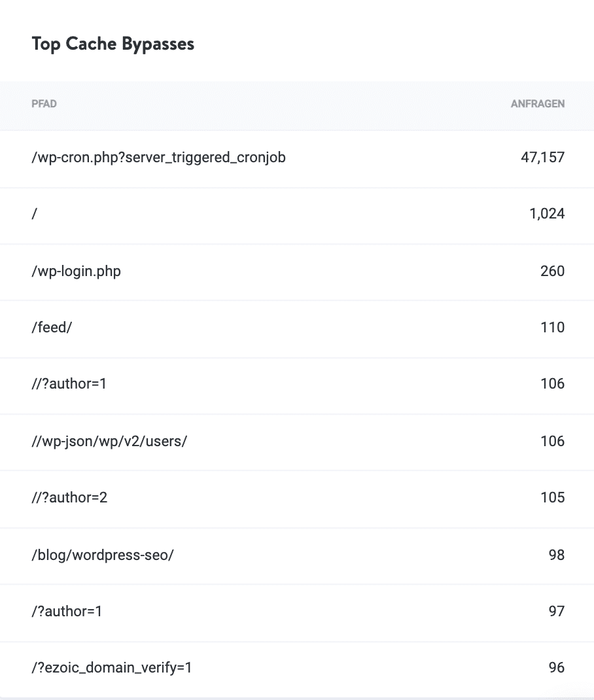Select the /wp-cron.php?server_triggered_cronjob path

[158, 158]
